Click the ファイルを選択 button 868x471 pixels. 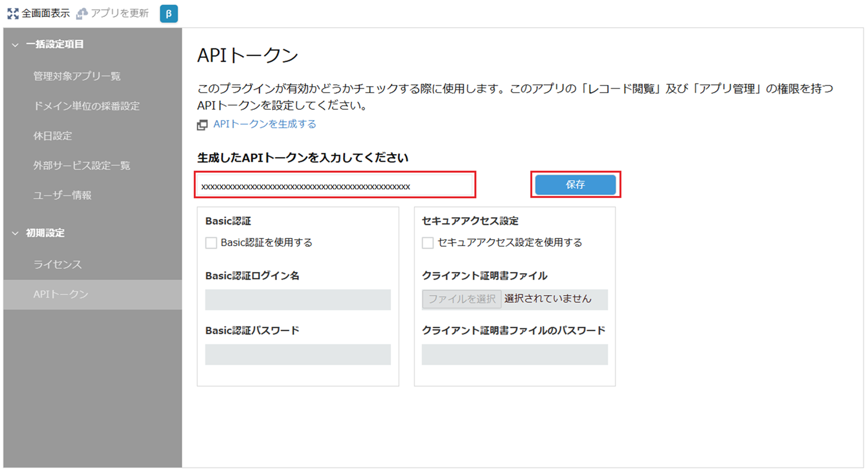[462, 299]
